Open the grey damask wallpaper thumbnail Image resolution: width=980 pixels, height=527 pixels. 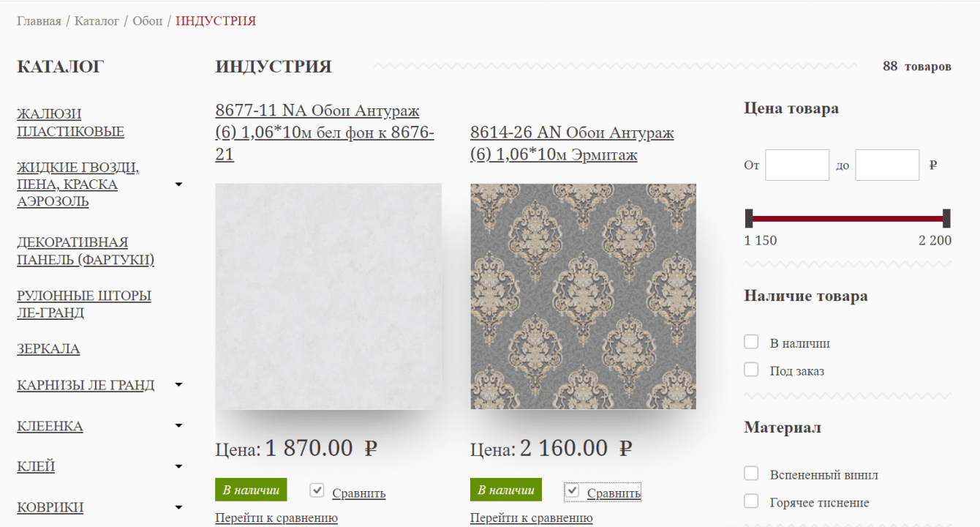(x=583, y=296)
